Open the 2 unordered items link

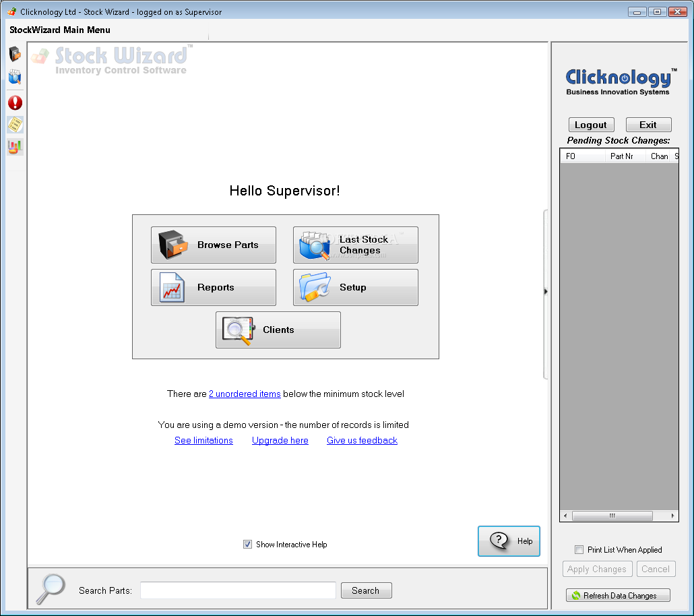[245, 394]
